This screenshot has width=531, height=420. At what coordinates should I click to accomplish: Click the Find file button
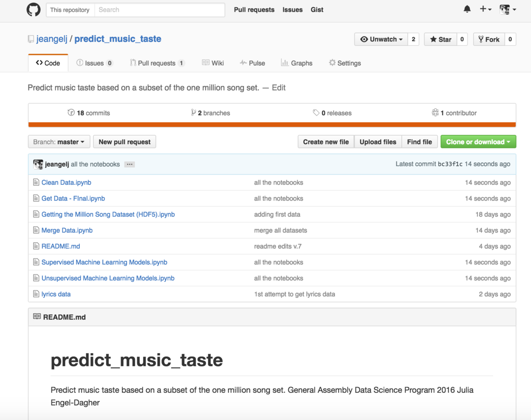pyautogui.click(x=419, y=142)
